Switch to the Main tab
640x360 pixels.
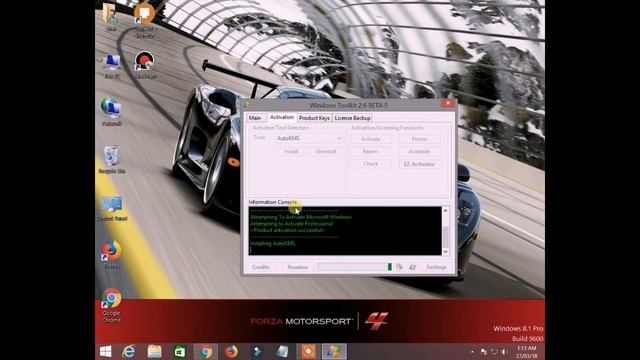pyautogui.click(x=255, y=118)
